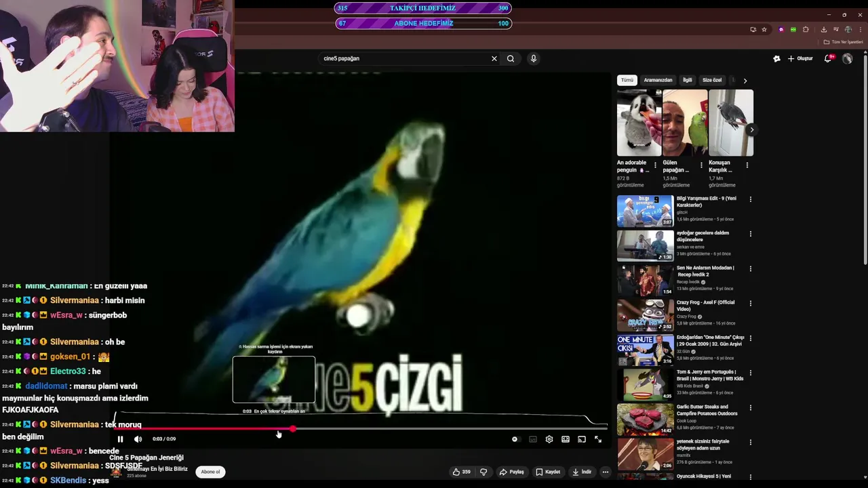The width and height of the screenshot is (868, 488).
Task: Click the green browser extension icon
Action: click(x=793, y=29)
